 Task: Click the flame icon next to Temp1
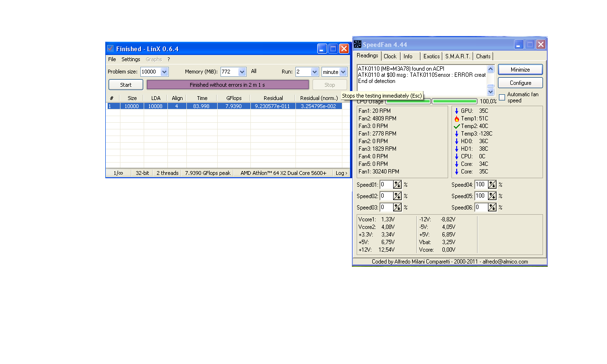pyautogui.click(x=457, y=118)
